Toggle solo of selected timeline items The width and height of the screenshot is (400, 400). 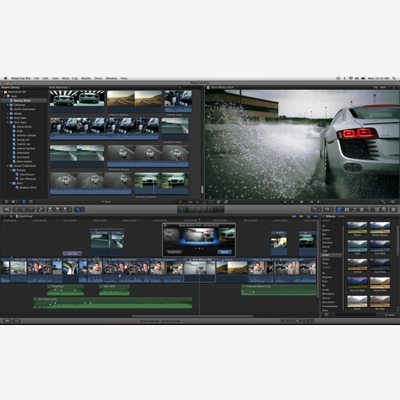point(308,216)
